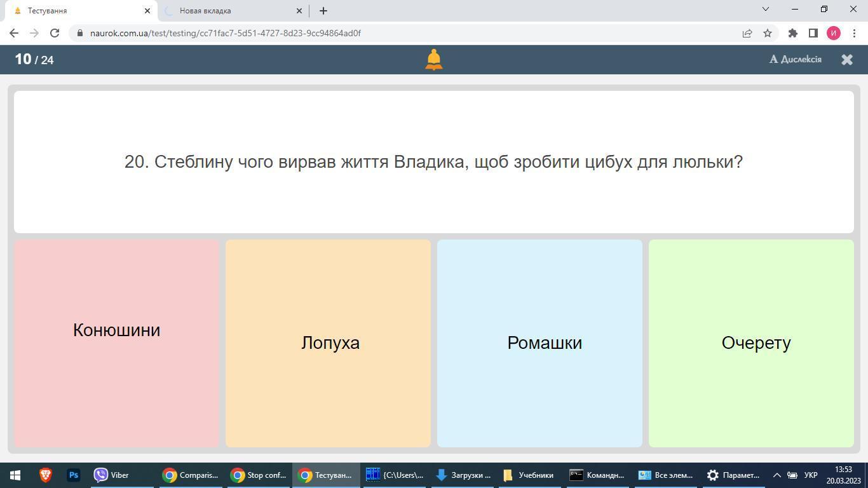Share this page icon
The height and width of the screenshot is (488, 868).
(747, 33)
